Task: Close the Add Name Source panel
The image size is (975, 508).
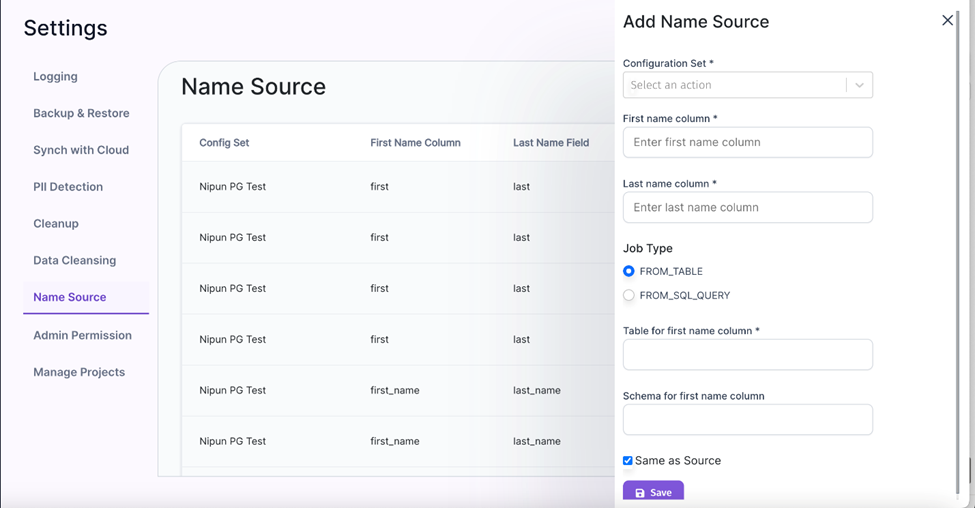Action: click(x=947, y=21)
